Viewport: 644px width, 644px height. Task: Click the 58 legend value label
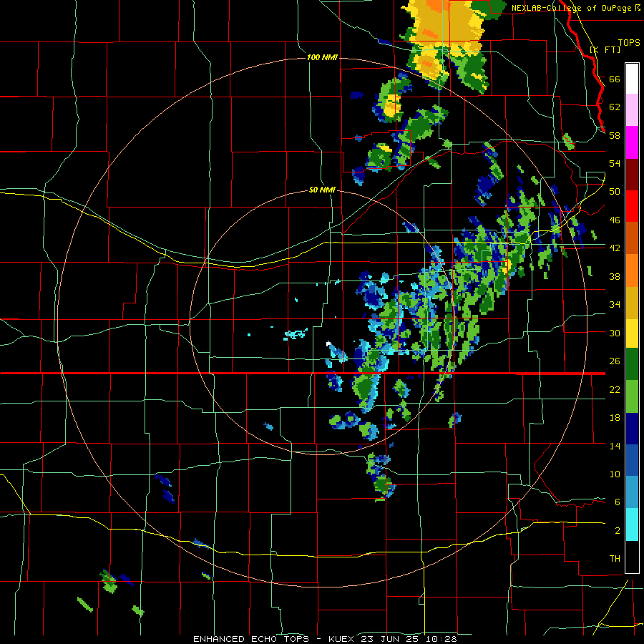point(615,135)
